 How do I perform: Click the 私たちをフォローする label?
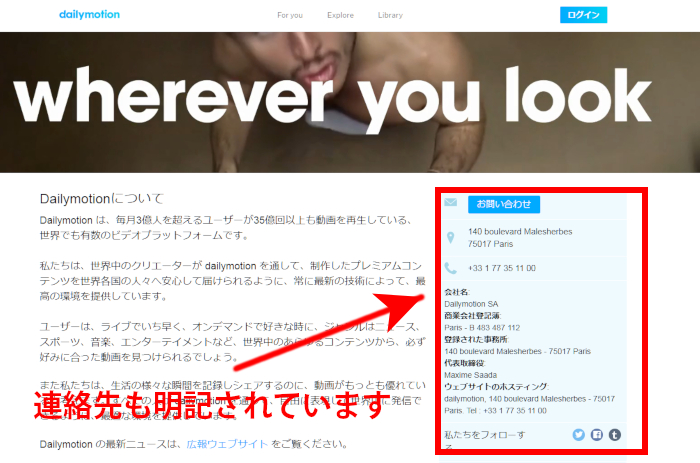coord(485,440)
